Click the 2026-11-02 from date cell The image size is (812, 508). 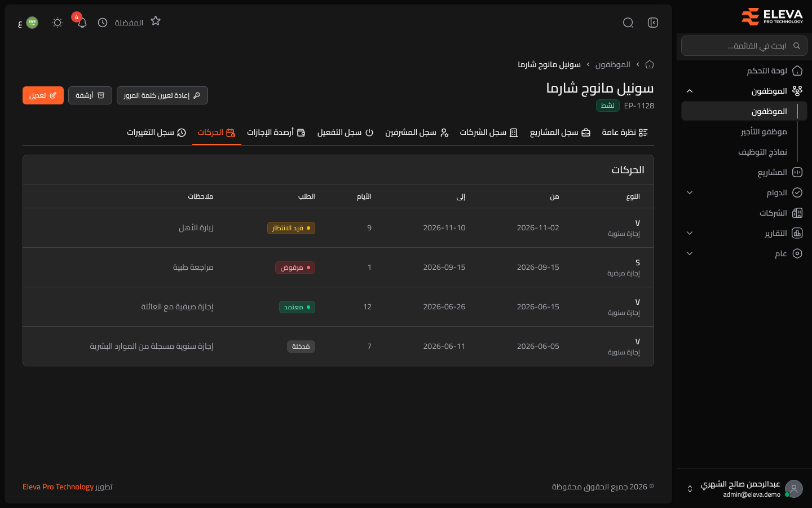(538, 228)
